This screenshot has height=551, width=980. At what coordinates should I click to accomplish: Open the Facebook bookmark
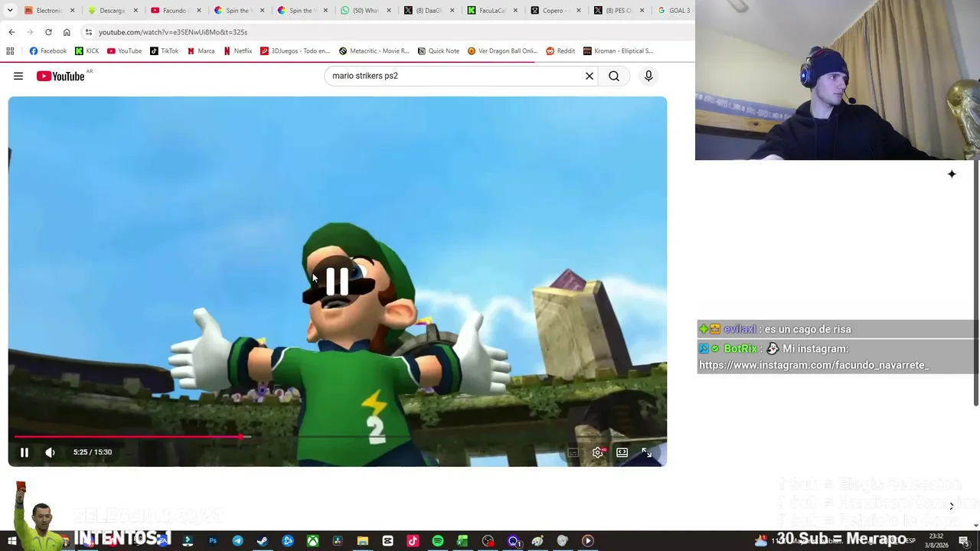point(48,51)
